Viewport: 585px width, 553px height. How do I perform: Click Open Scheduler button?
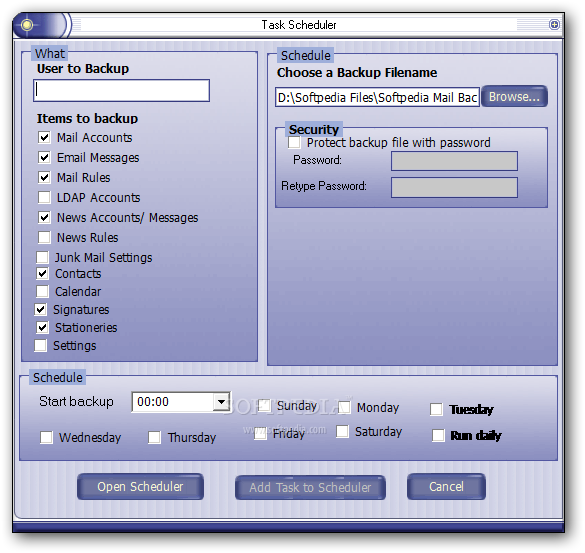pos(140,487)
